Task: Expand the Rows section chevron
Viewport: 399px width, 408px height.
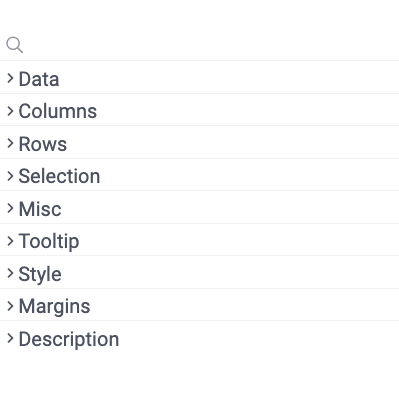Action: [10, 143]
